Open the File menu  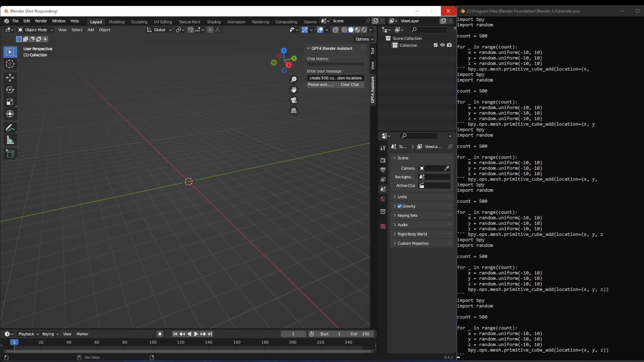click(x=15, y=21)
